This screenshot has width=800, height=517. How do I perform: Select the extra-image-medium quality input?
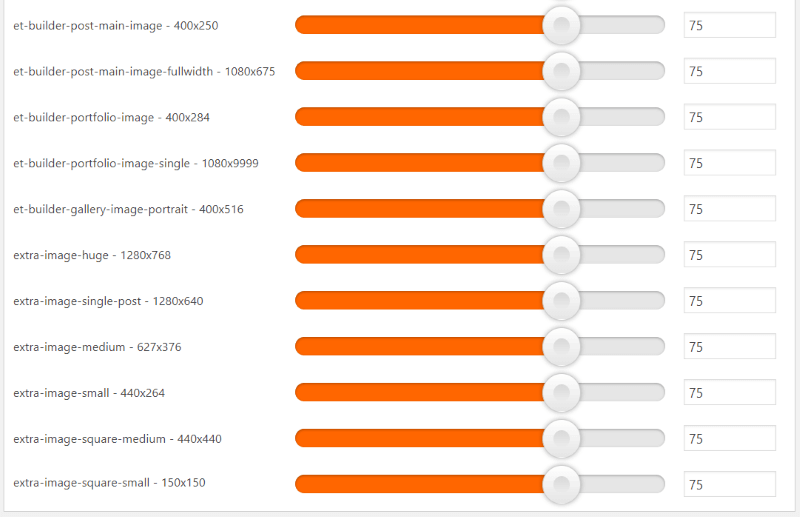tap(729, 347)
